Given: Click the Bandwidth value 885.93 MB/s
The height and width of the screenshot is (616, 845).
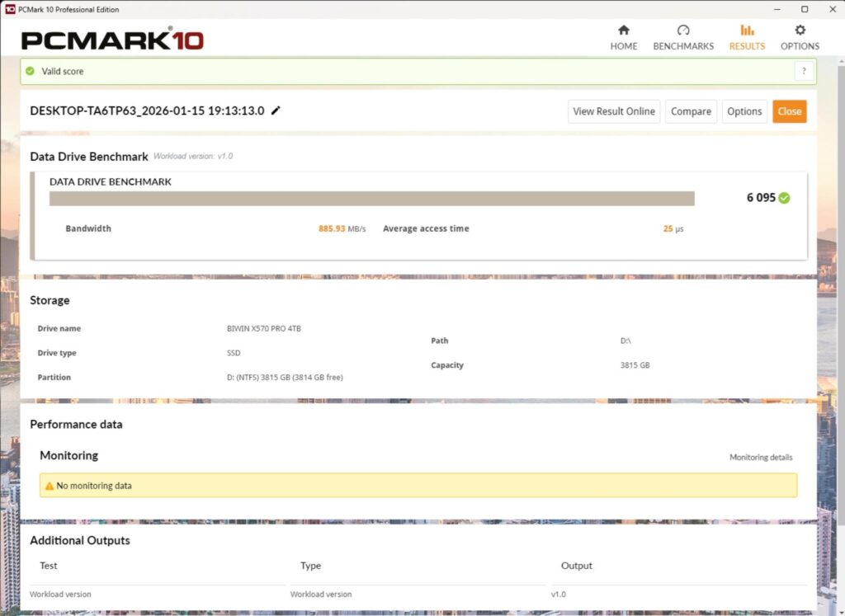Looking at the screenshot, I should point(342,228).
